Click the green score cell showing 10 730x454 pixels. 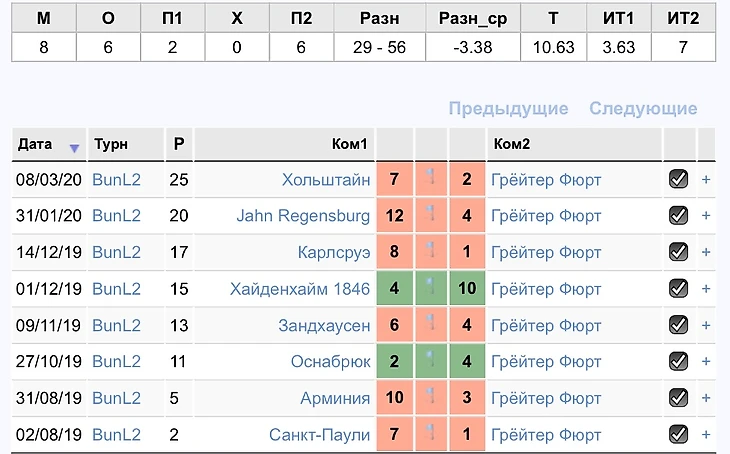(x=467, y=288)
